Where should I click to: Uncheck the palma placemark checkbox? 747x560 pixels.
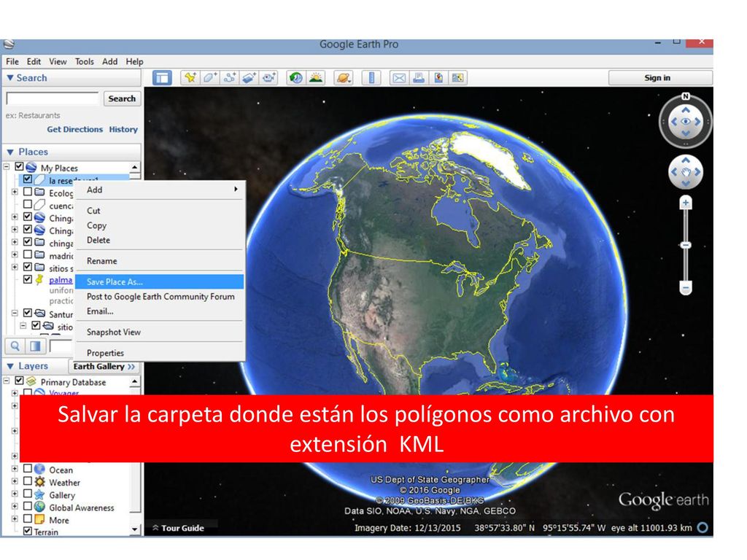click(x=28, y=279)
